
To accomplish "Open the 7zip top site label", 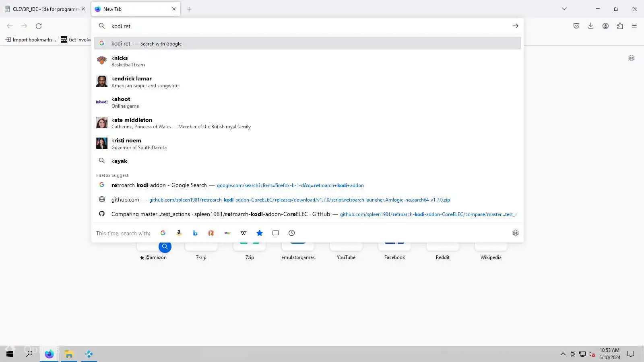I will point(250,257).
